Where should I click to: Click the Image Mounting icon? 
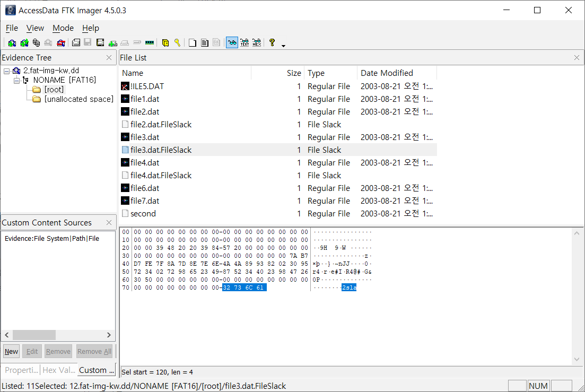pyautogui.click(x=36, y=43)
